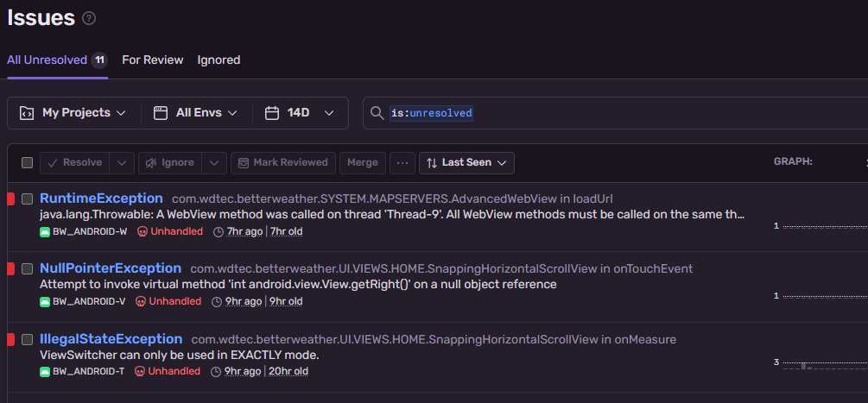Screen dimensions: 868x403
Task: Toggle the select-all issues checkbox
Action: [28, 162]
